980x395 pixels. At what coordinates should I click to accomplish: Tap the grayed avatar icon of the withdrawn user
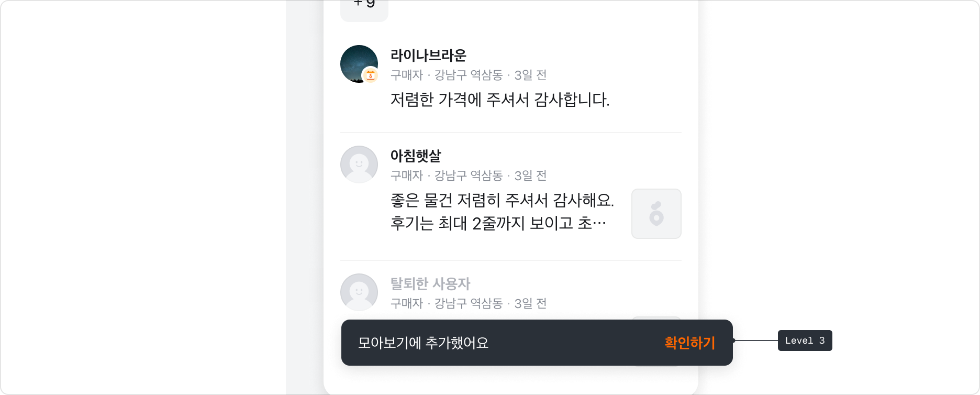pos(359,292)
